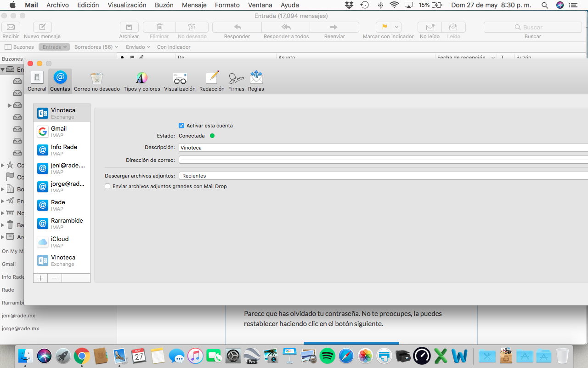This screenshot has width=588, height=368.
Task: Open Correo no deseado preferences
Action: (96, 81)
